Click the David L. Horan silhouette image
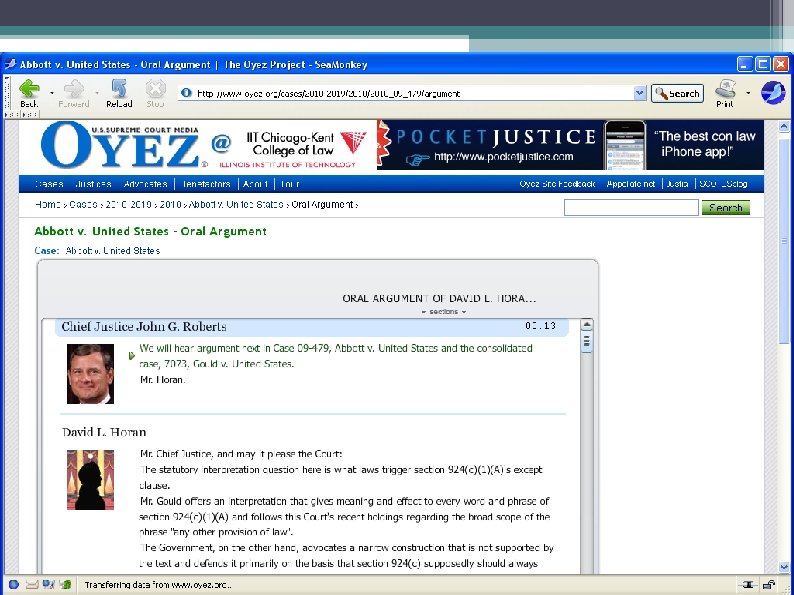The width and height of the screenshot is (794, 595). pyautogui.click(x=90, y=480)
